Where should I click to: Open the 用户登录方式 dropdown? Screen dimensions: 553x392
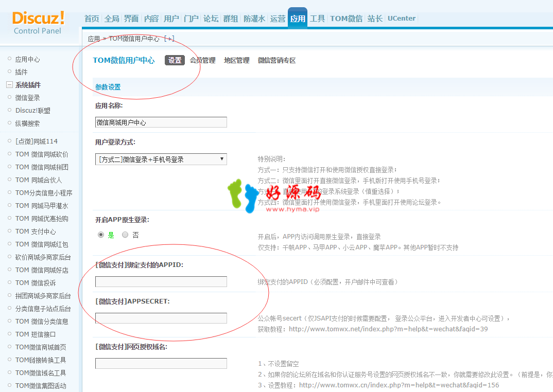pyautogui.click(x=161, y=159)
